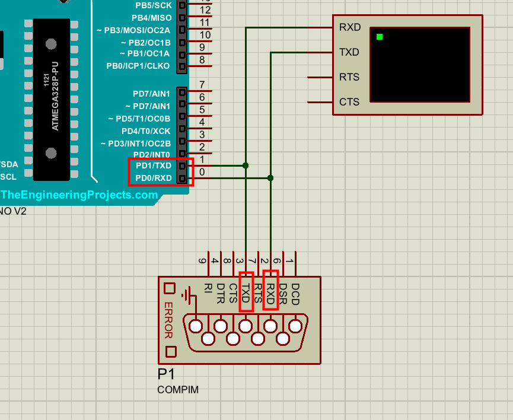The width and height of the screenshot is (513, 420).
Task: Select the TXD pin on the Virtual Terminal
Action: [349, 52]
